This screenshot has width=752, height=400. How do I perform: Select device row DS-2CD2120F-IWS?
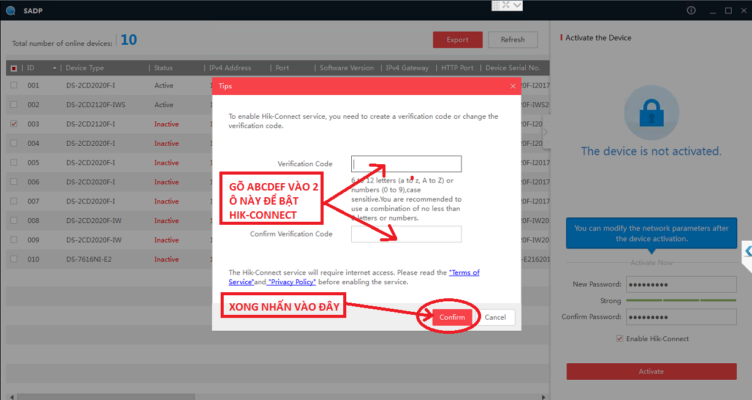(x=278, y=105)
